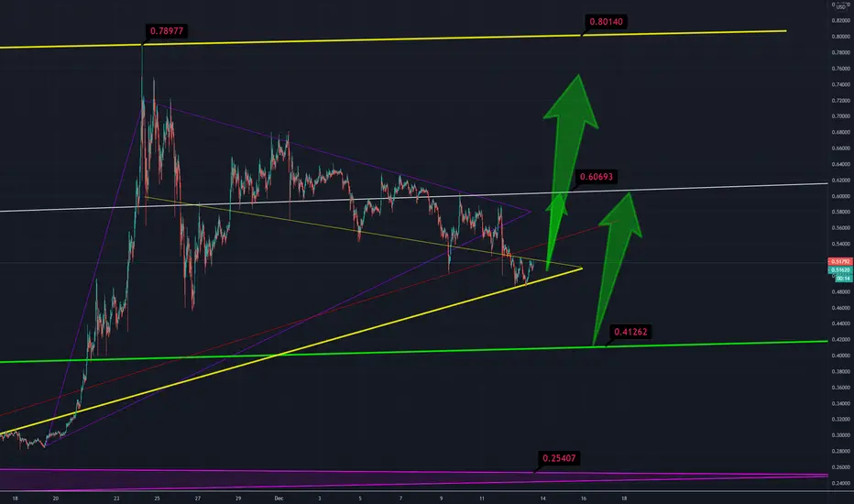Click the 0.66000 price axis tick
854x504 pixels.
coord(841,148)
